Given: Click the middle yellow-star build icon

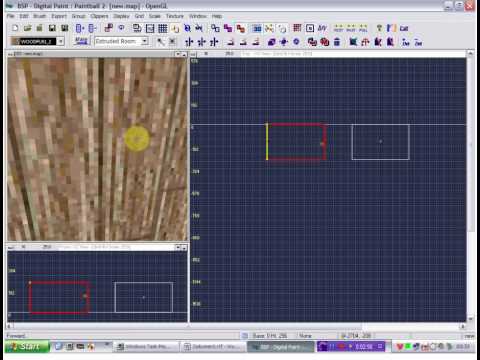Looking at the screenshot, I should [351, 28].
